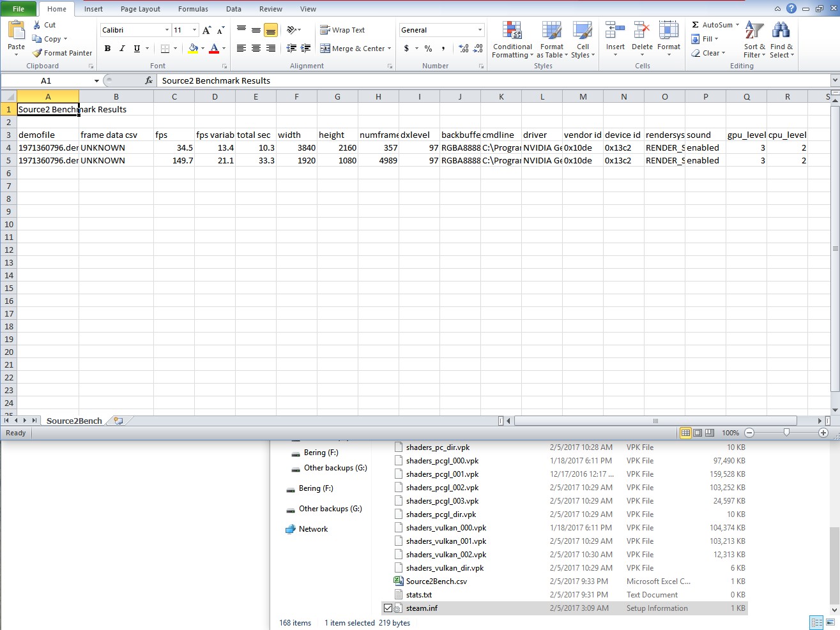Click the decrease decimal icon
The image size is (840, 630).
[x=478, y=49]
